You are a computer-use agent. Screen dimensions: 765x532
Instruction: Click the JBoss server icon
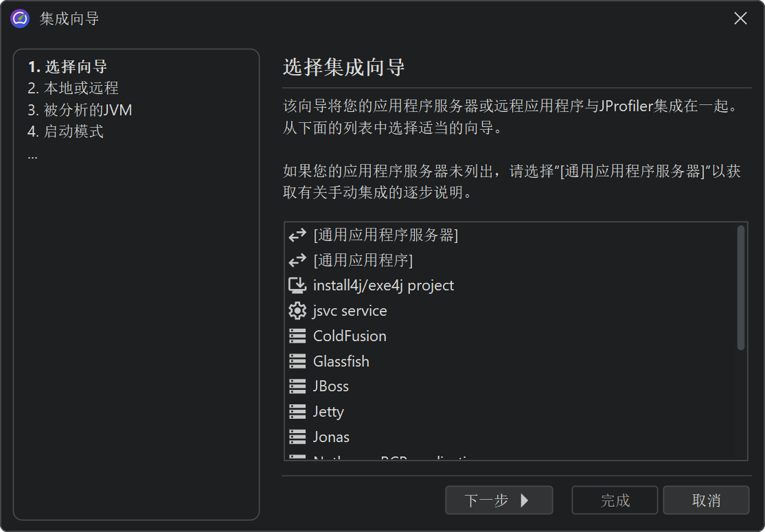point(297,386)
